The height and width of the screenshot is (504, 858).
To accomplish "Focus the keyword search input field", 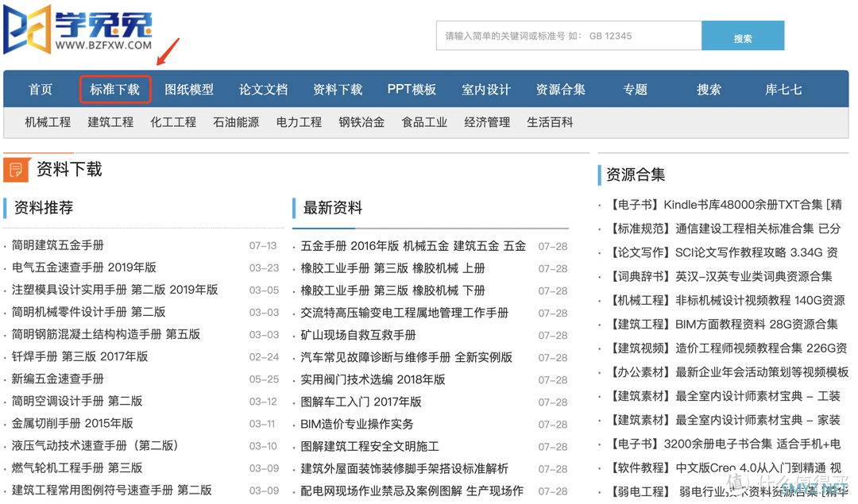I will tap(569, 36).
